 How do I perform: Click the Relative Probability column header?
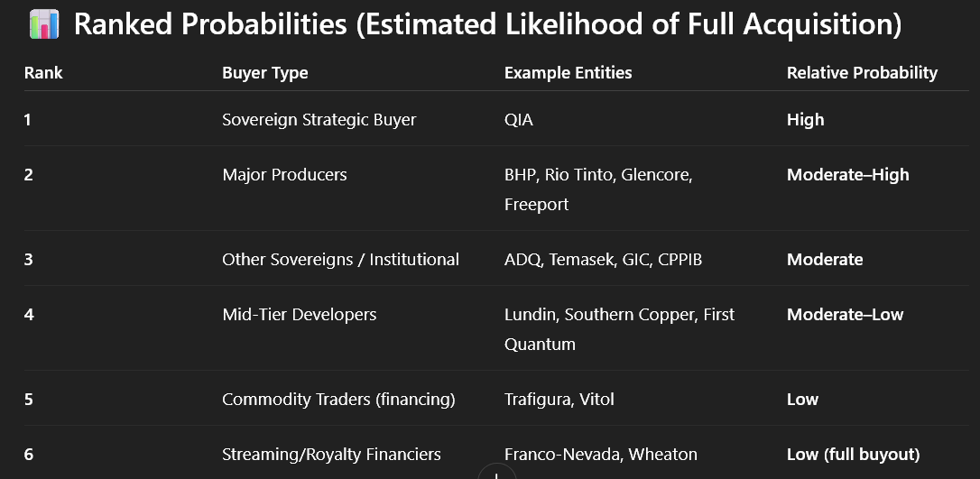[862, 73]
